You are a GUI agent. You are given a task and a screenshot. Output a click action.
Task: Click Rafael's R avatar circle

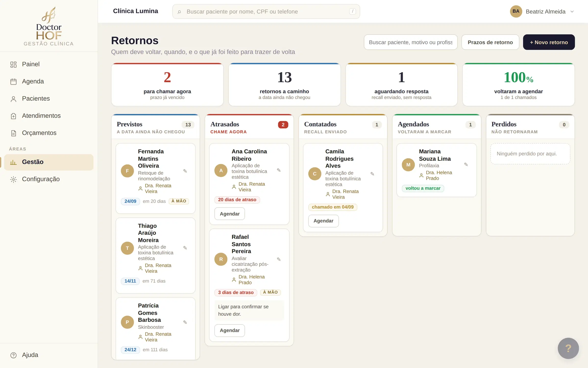[x=221, y=259]
